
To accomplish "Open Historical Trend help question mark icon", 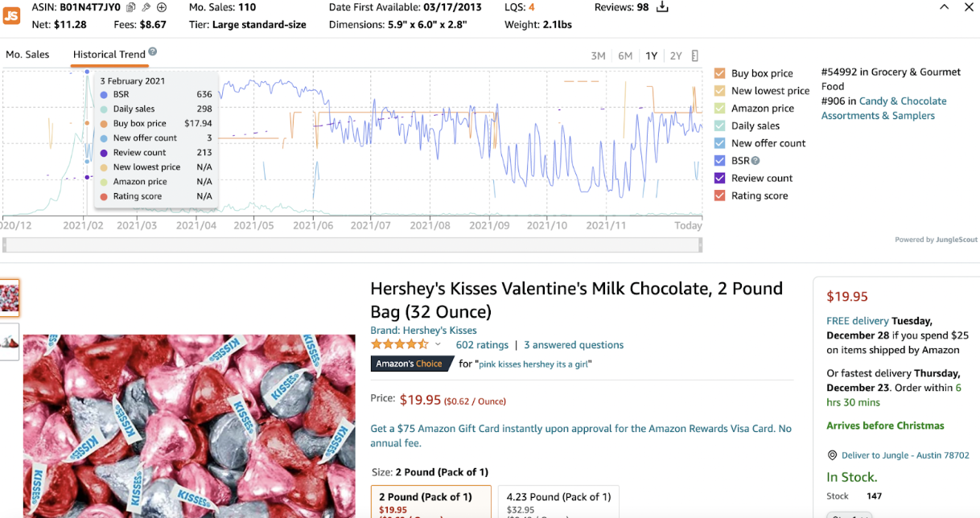I will tap(153, 52).
